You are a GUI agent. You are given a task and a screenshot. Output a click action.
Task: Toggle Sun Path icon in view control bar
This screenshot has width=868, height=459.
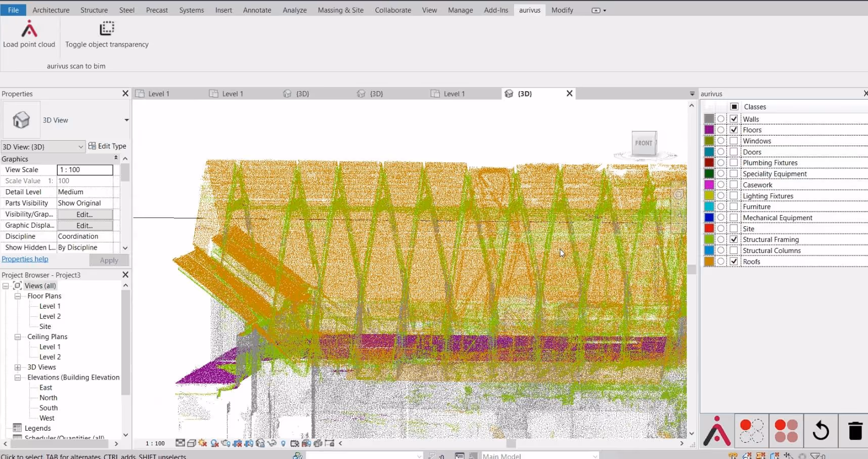pos(203,443)
